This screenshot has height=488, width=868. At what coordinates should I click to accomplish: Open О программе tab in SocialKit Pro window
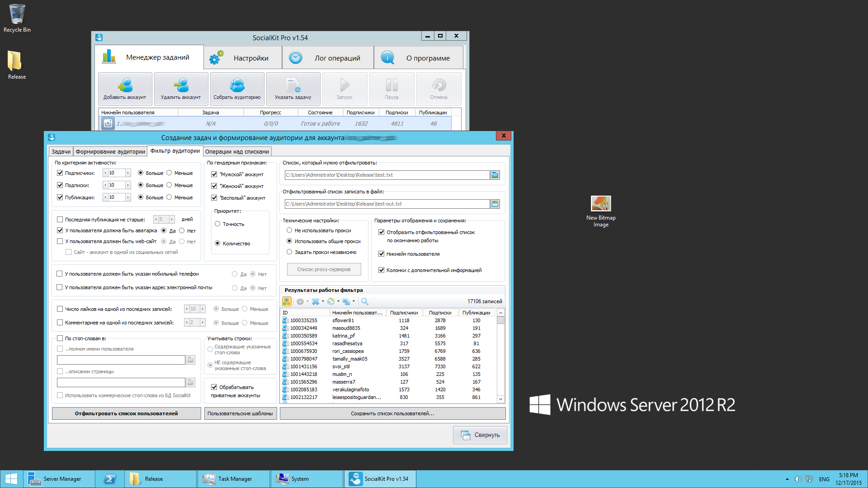click(419, 58)
